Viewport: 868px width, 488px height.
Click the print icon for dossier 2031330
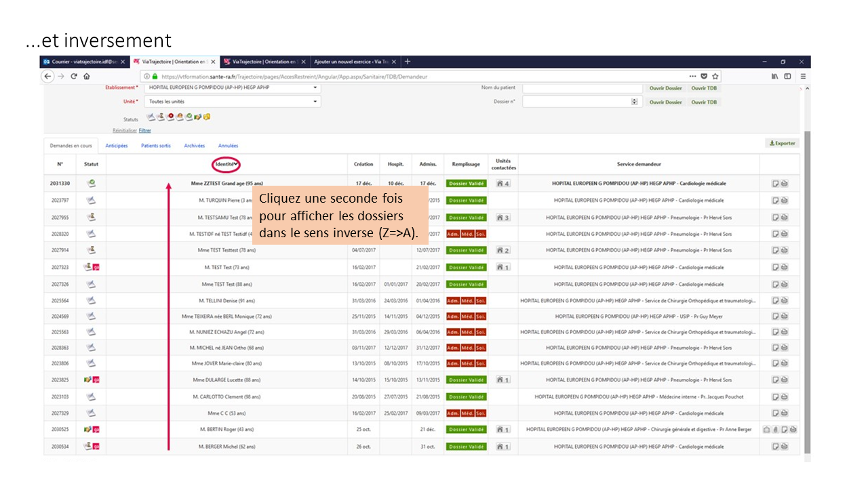click(784, 184)
